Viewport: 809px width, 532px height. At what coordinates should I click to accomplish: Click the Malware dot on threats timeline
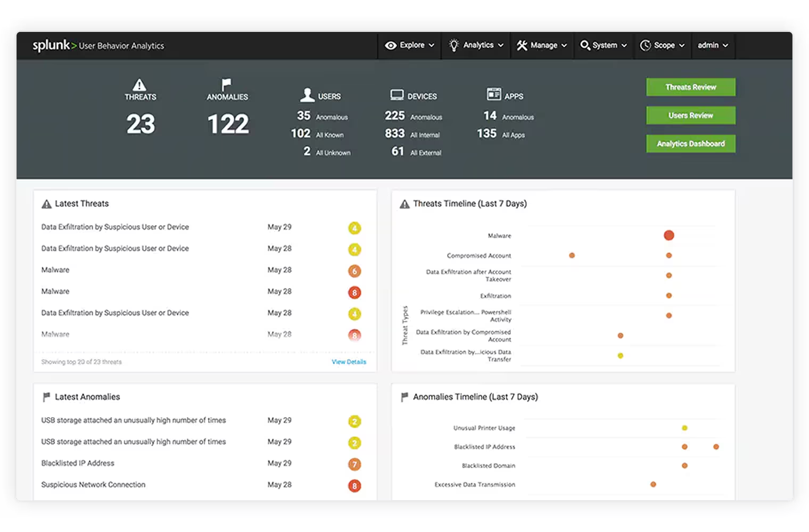click(x=669, y=235)
